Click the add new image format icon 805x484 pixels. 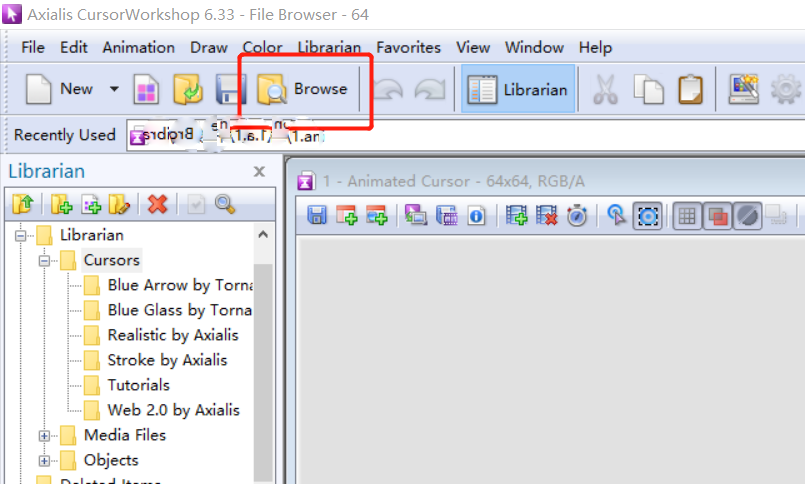pos(347,215)
